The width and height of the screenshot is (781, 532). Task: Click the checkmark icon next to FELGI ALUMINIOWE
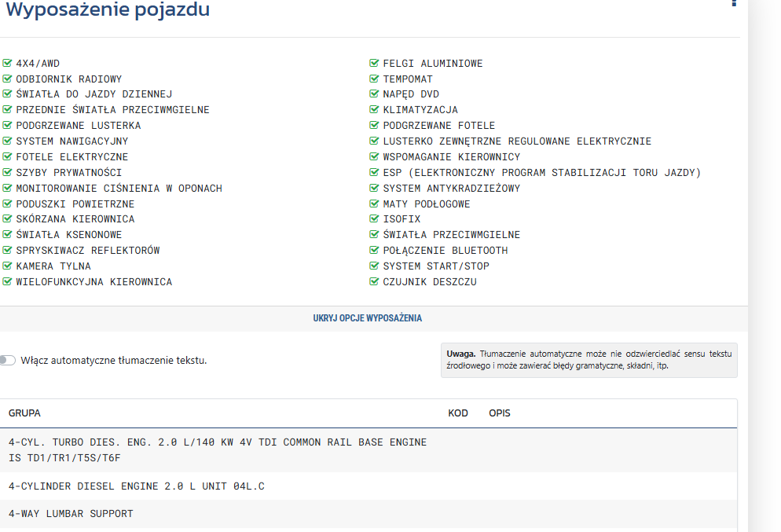click(x=375, y=63)
